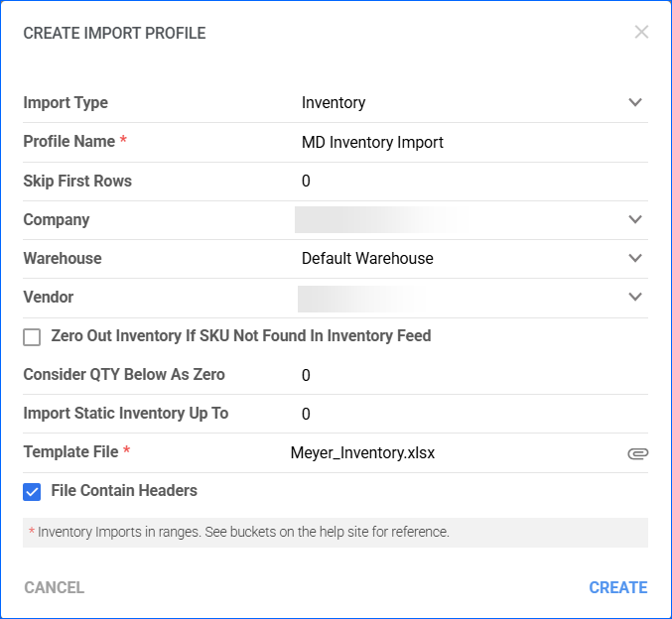Uncheck the File Contain Headers checkbox

[32, 492]
